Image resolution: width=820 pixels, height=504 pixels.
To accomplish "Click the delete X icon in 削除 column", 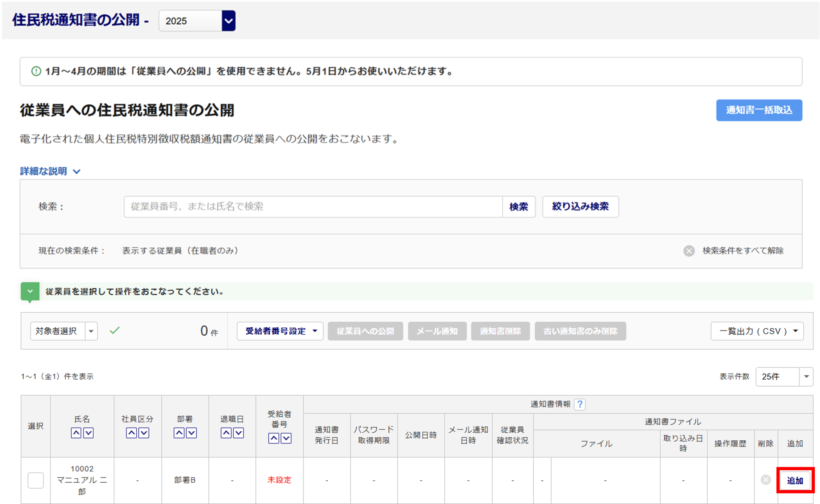I will pyautogui.click(x=765, y=480).
